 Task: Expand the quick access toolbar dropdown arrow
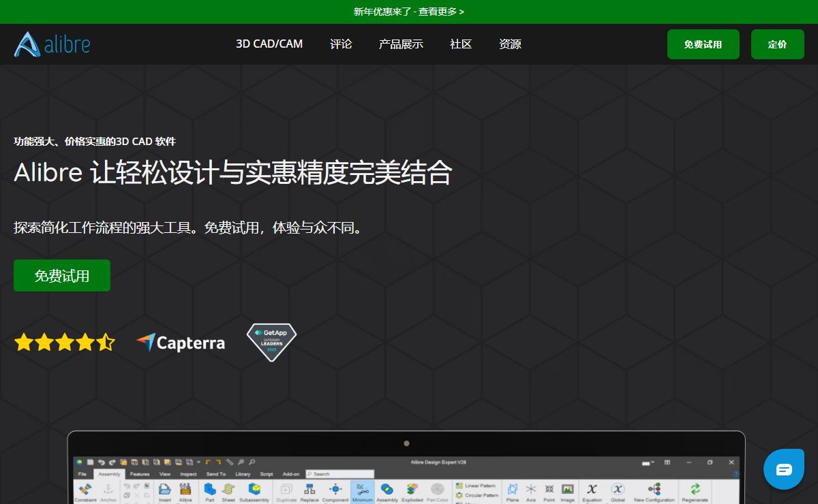point(198,462)
